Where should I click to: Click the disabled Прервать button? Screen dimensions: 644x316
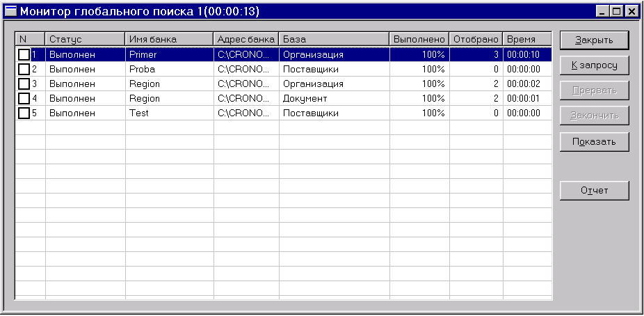pos(594,90)
